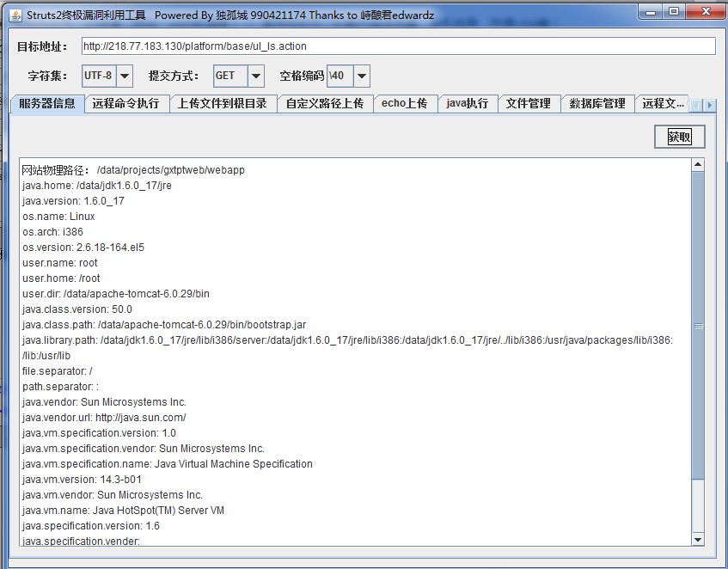Open the 自定义路径上传 tab
This screenshot has width=728, height=569.
point(325,103)
